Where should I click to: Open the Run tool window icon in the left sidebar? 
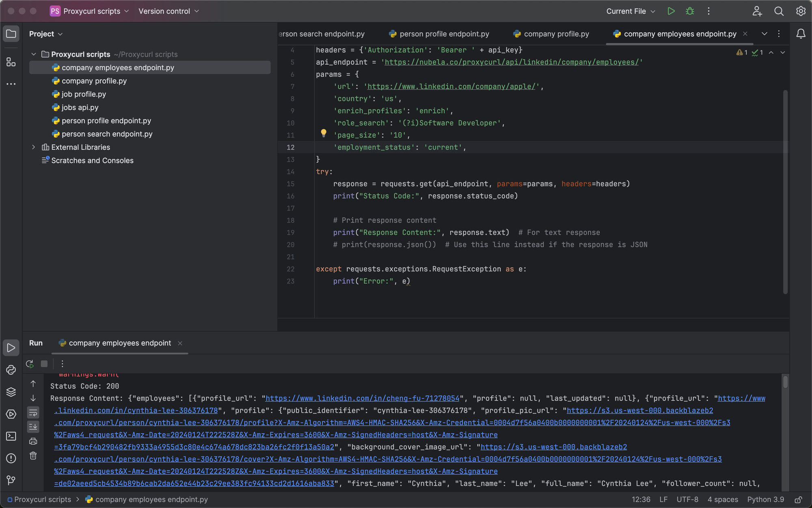pyautogui.click(x=11, y=348)
